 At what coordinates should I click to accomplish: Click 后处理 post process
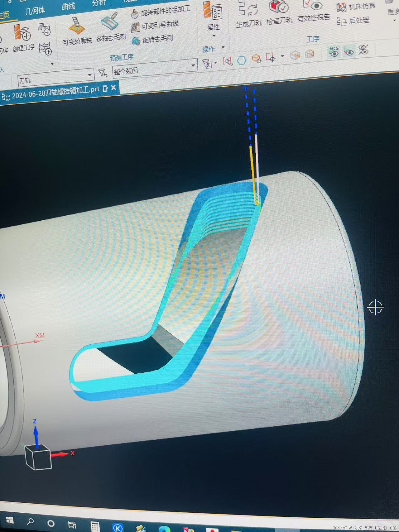(x=353, y=21)
